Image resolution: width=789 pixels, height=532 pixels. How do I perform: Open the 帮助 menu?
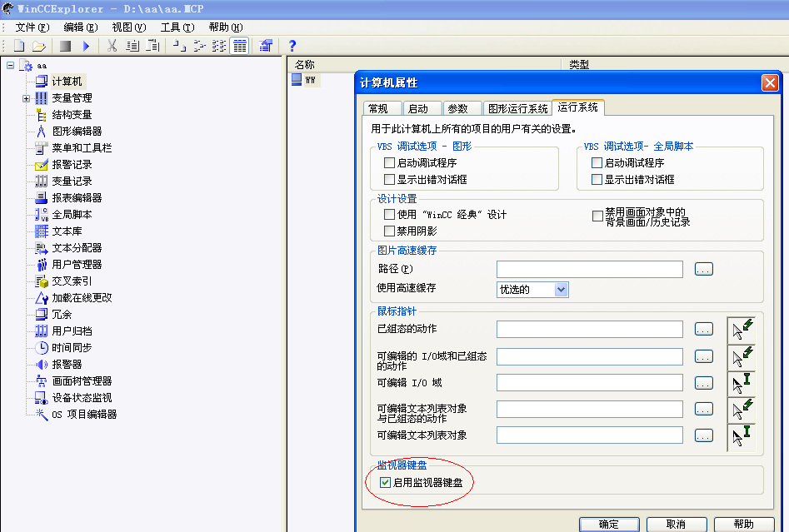tap(226, 27)
